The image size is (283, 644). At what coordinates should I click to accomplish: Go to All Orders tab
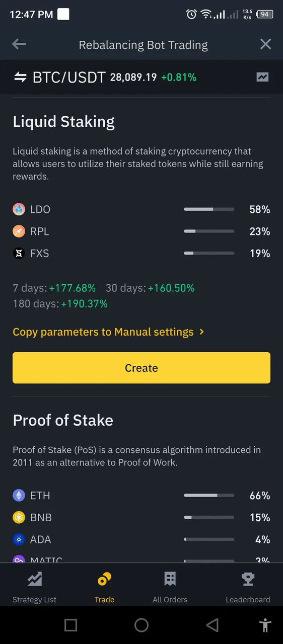pos(170,588)
